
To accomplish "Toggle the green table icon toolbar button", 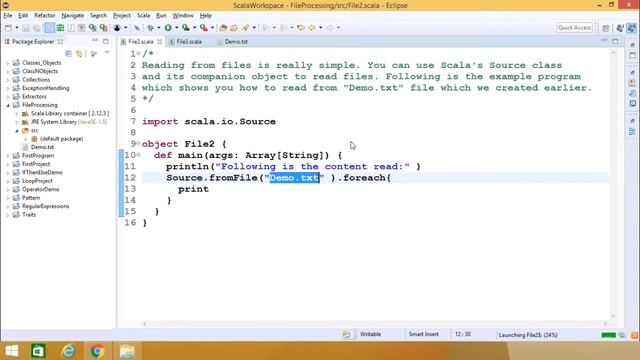I will [60, 28].
